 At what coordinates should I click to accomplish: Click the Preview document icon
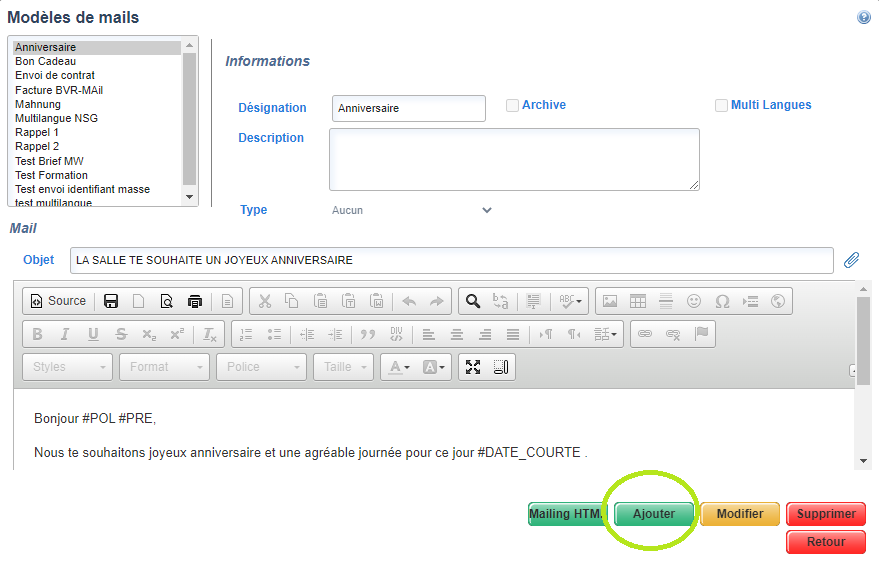click(x=167, y=301)
